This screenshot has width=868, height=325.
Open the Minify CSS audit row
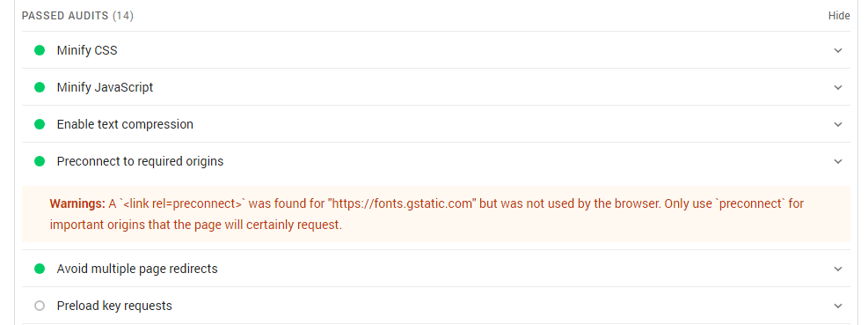pos(436,50)
